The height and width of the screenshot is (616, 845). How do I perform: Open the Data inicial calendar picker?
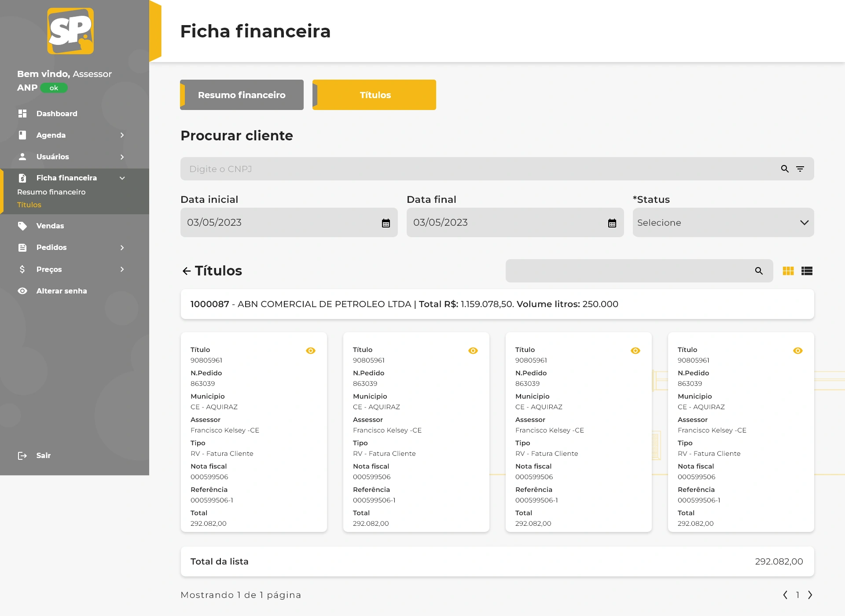click(x=386, y=223)
